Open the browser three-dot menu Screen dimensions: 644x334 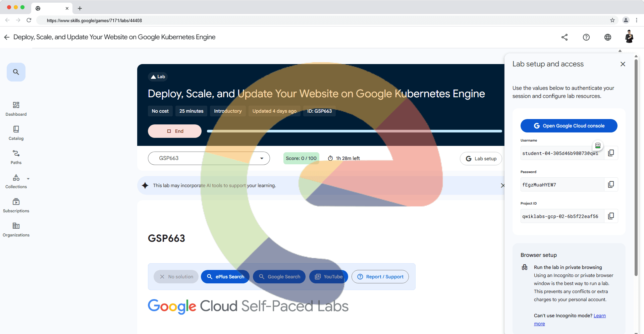(x=637, y=20)
